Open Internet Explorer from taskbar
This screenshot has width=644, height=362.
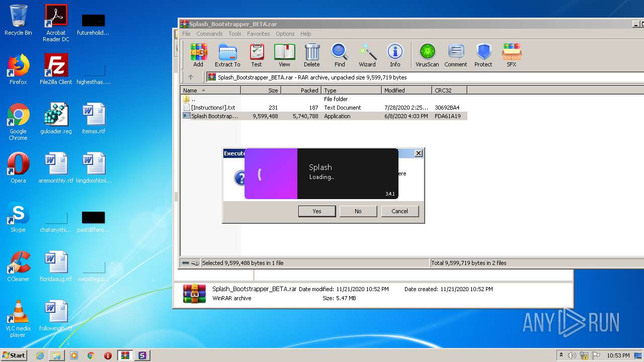[40, 355]
